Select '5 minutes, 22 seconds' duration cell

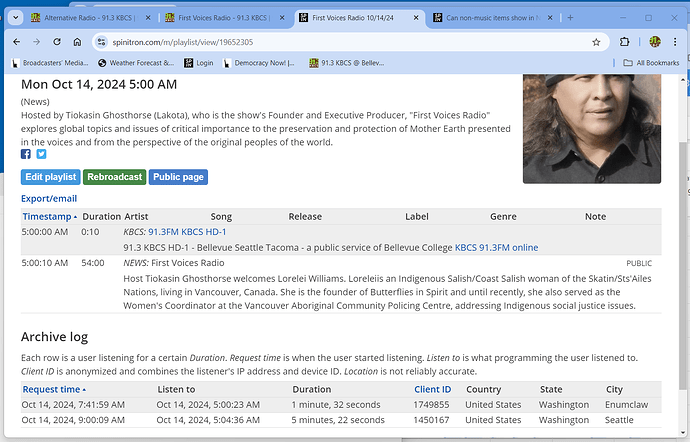(338, 420)
